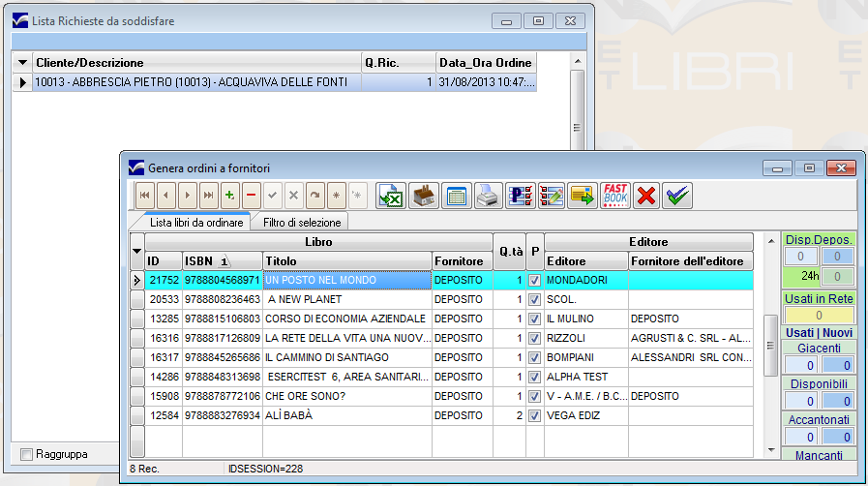Delete record with red minus icon
This screenshot has height=486, width=868.
pos(252,196)
